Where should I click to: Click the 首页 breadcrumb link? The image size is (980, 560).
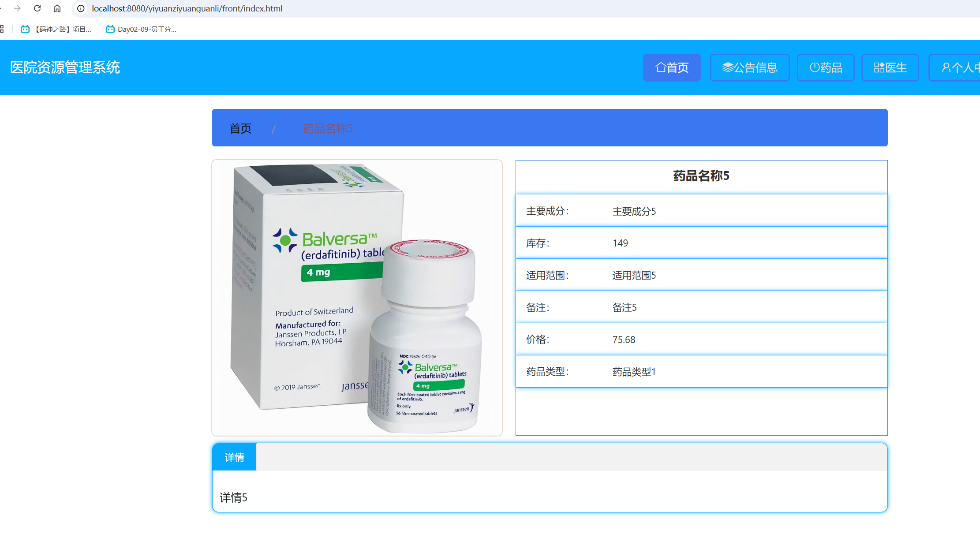point(240,128)
